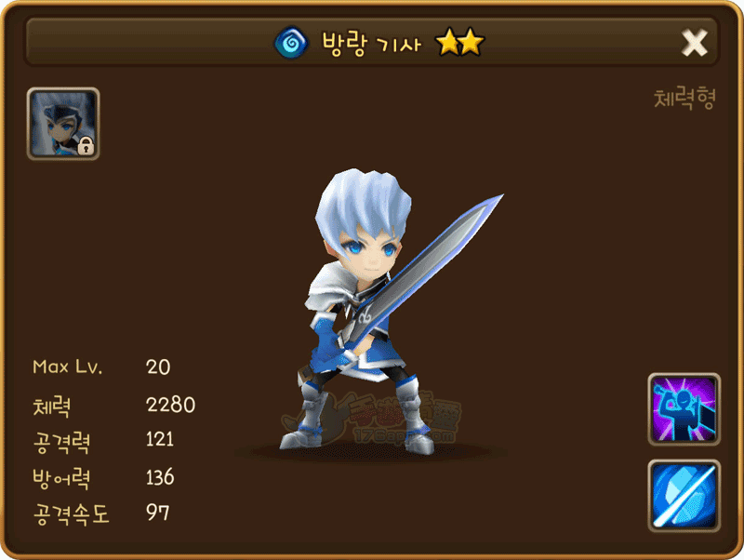Click the 체력형 type label

coord(684,99)
